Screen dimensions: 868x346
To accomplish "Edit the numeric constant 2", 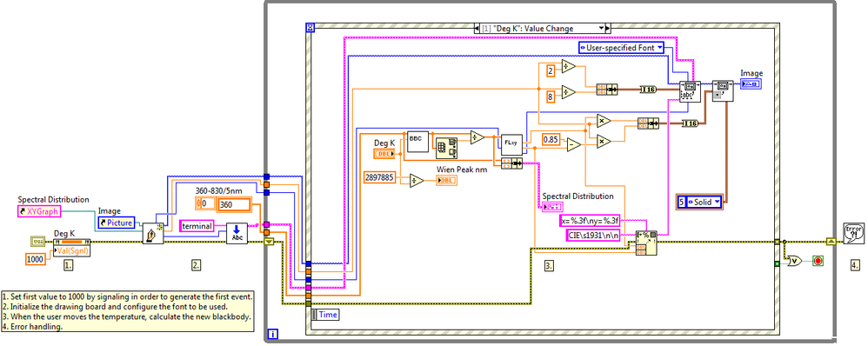I will coord(551,70).
